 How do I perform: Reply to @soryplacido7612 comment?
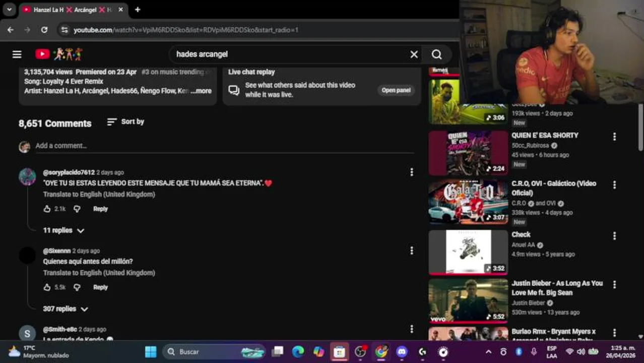coord(100,209)
